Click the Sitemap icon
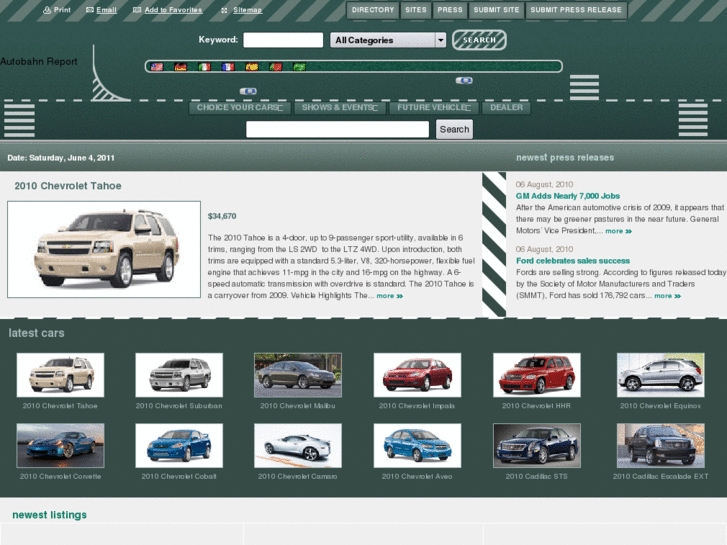Screen dimensions: 727x545 (224, 10)
